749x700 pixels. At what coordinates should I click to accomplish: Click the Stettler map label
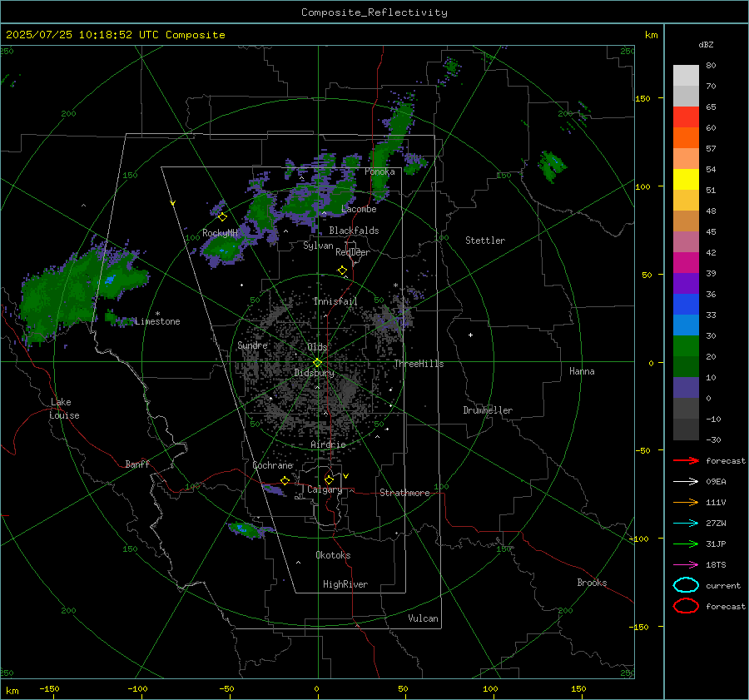point(485,241)
